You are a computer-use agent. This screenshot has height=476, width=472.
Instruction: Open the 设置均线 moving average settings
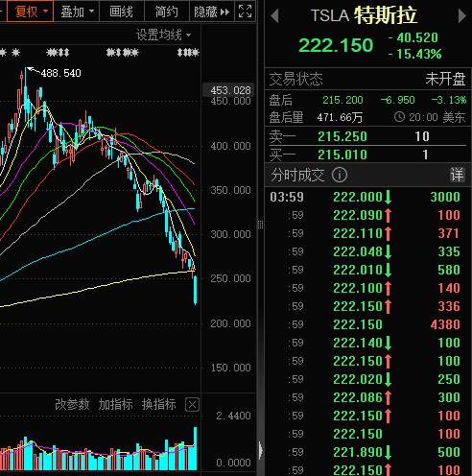tap(163, 35)
